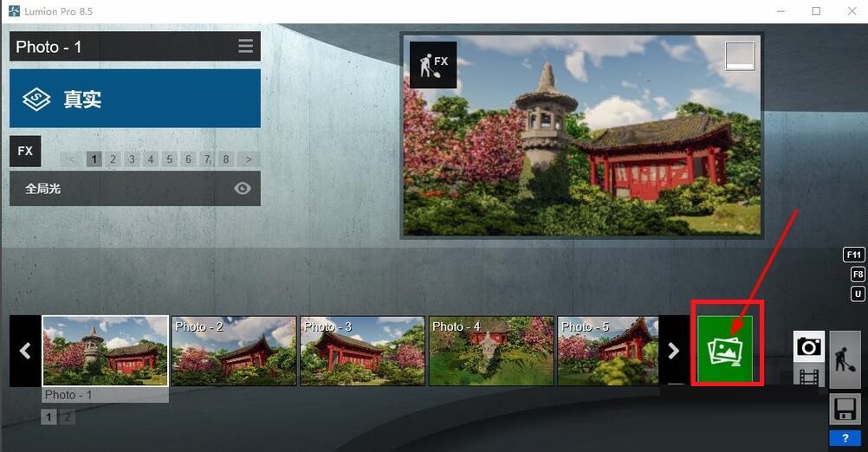Click the large photo preview image
Image resolution: width=868 pixels, height=452 pixels.
pos(582,136)
